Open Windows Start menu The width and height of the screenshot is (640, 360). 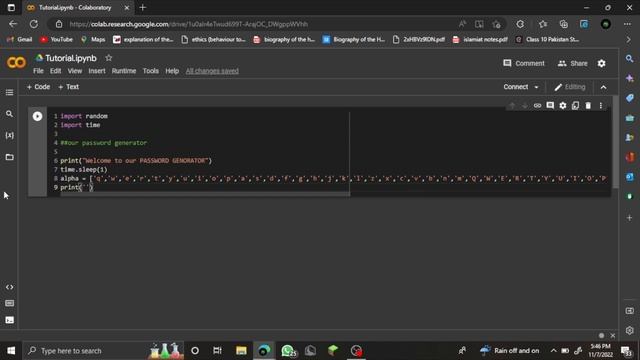click(x=11, y=351)
